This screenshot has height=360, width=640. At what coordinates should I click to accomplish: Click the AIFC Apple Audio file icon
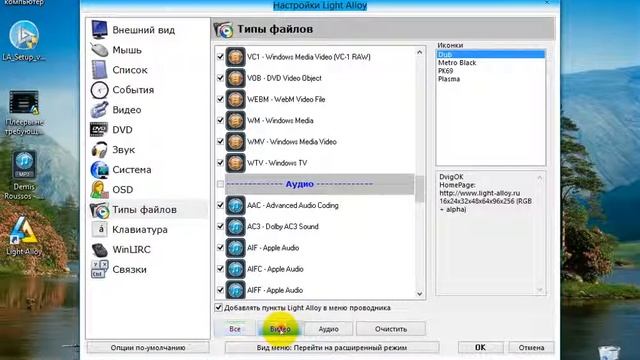coord(235,269)
